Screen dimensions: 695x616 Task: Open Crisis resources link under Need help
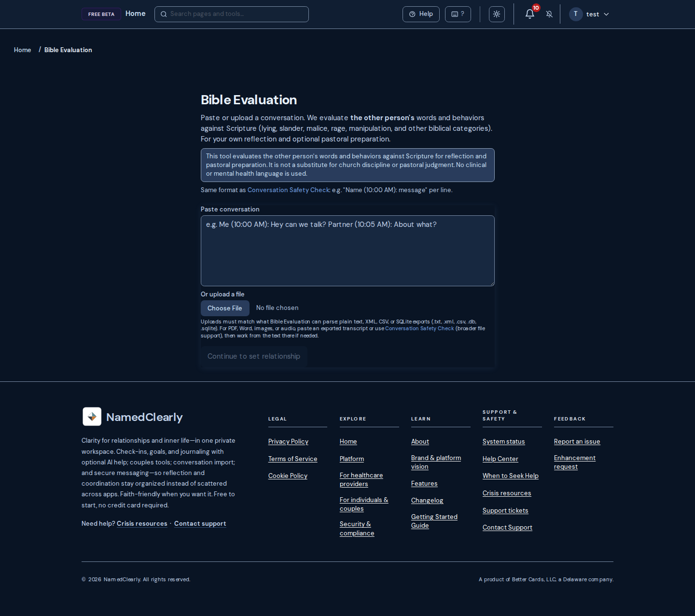coord(142,523)
